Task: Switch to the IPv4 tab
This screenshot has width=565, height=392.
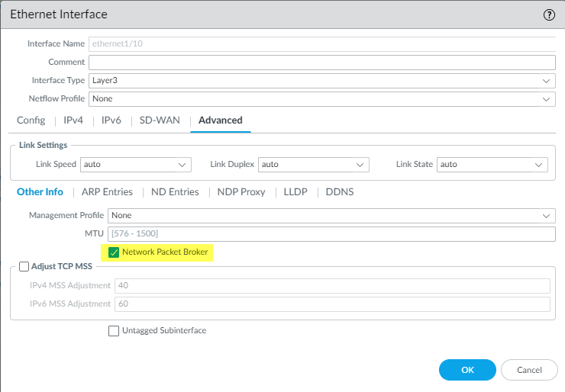Action: pyautogui.click(x=73, y=120)
